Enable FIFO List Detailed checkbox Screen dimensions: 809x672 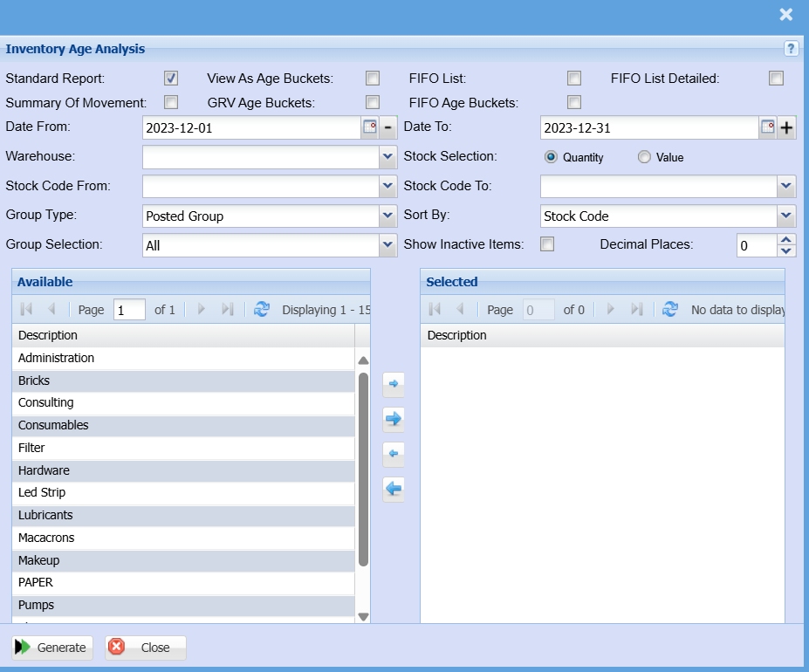coord(776,79)
